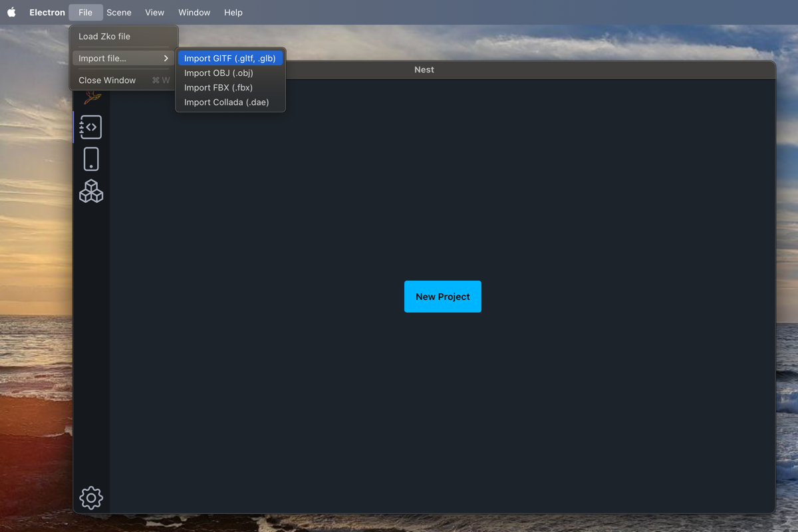Open the Window menu
The width and height of the screenshot is (798, 532).
pos(194,13)
